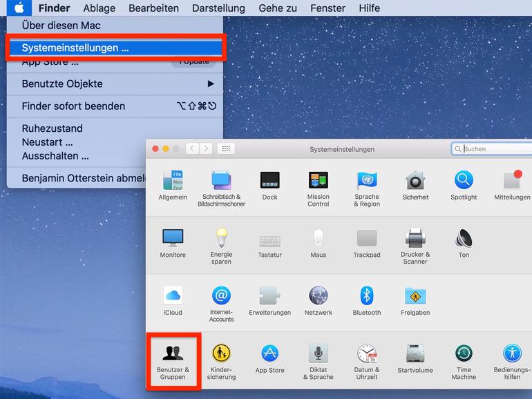Image resolution: width=532 pixels, height=399 pixels.
Task: Click the forward arrow in Systemeinstellungen
Action: click(x=206, y=148)
